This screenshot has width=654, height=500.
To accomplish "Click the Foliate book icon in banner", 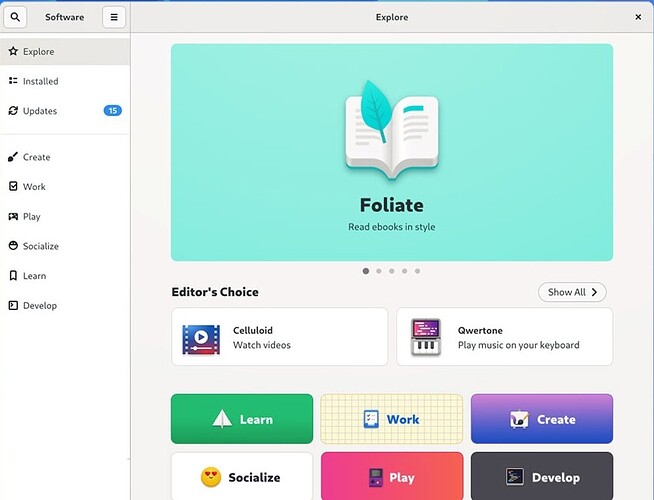I will tap(392, 130).
